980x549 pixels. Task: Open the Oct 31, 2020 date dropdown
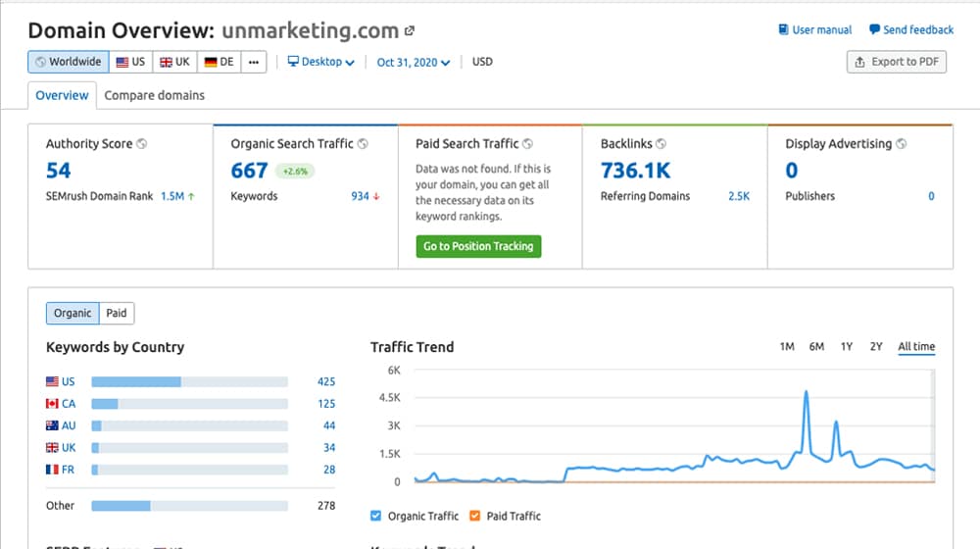[413, 62]
